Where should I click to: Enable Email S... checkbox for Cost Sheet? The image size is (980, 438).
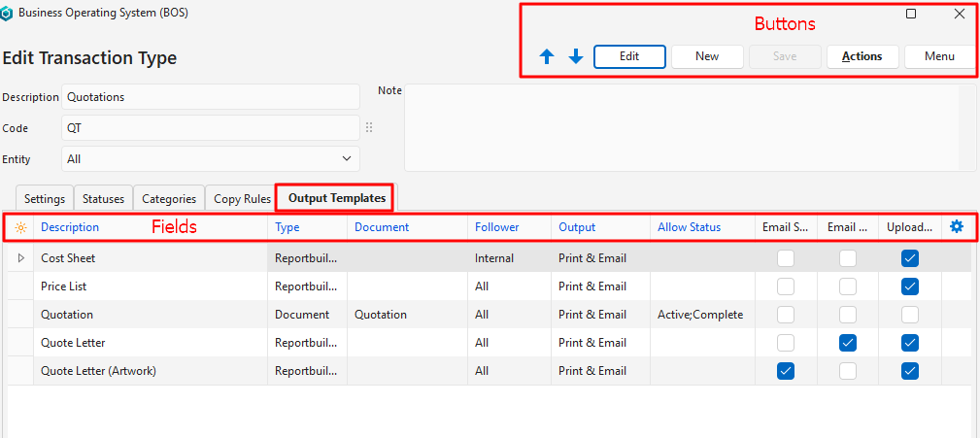click(x=786, y=258)
